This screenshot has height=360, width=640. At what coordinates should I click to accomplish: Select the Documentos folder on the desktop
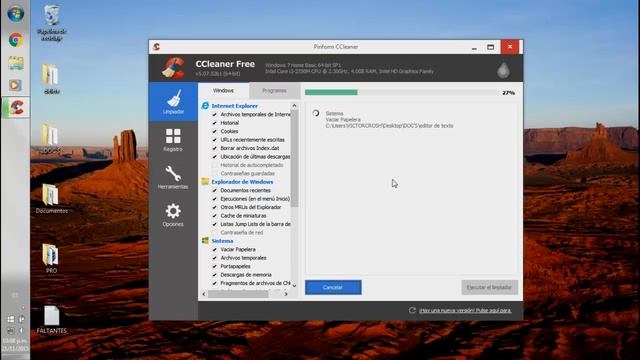(x=51, y=198)
